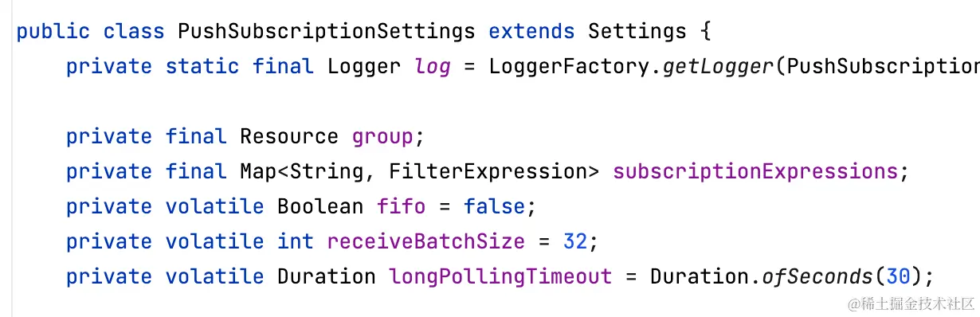Click the receiveBatchSize field name
The width and height of the screenshot is (980, 317).
(426, 241)
